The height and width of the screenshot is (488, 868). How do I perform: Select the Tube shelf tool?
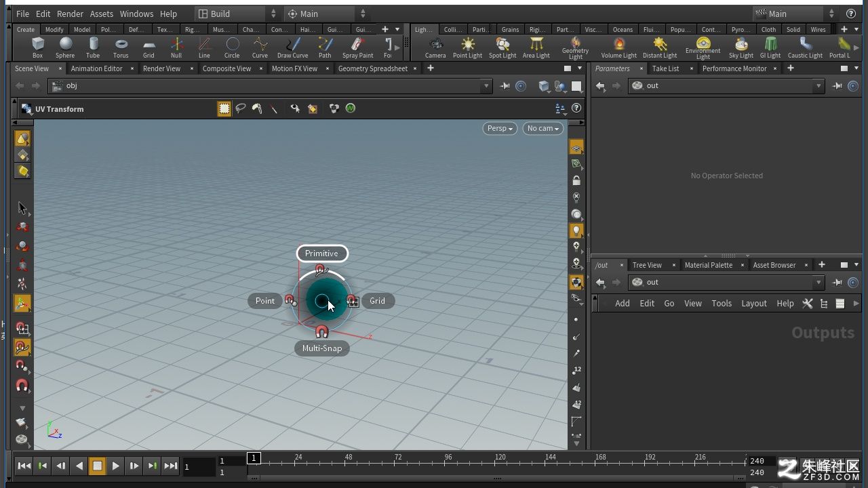93,47
